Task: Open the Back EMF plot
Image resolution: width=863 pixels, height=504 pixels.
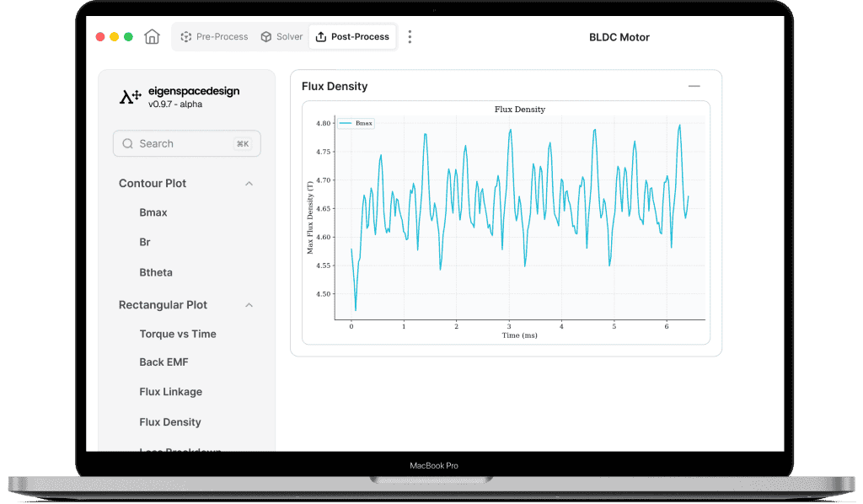Action: click(163, 362)
